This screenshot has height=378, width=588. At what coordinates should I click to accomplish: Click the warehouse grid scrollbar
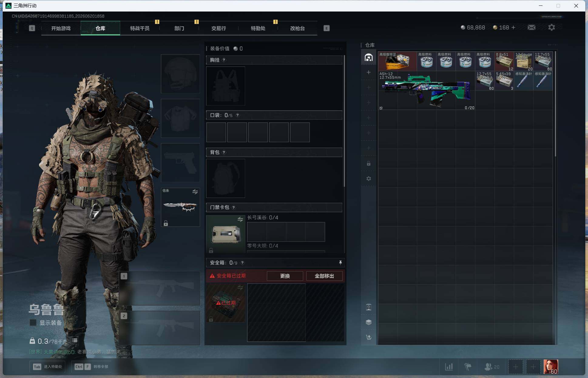(x=556, y=104)
